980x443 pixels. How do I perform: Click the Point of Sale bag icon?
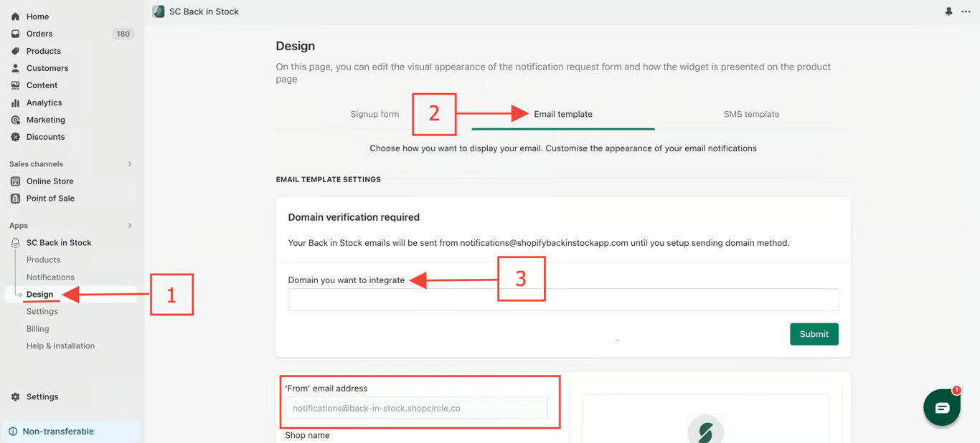click(15, 199)
